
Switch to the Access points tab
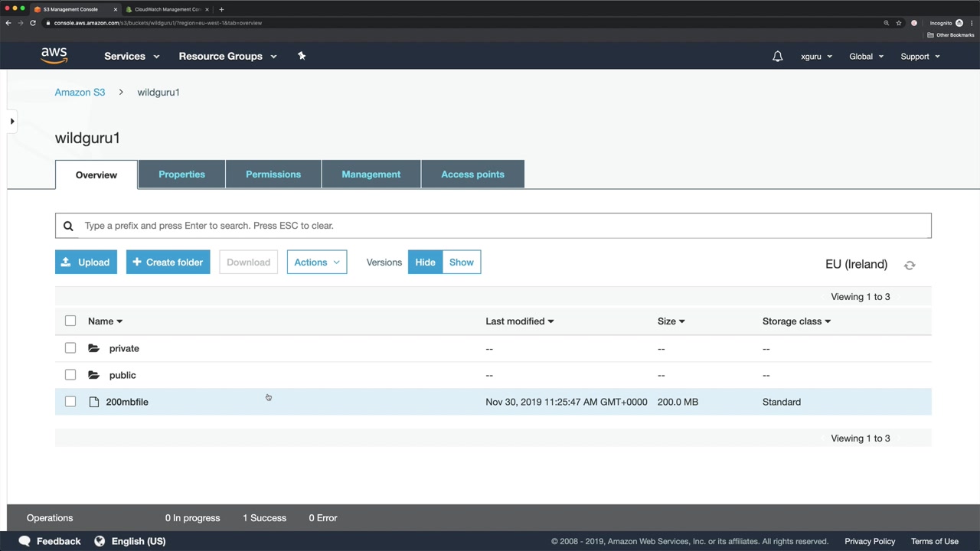pyautogui.click(x=472, y=174)
